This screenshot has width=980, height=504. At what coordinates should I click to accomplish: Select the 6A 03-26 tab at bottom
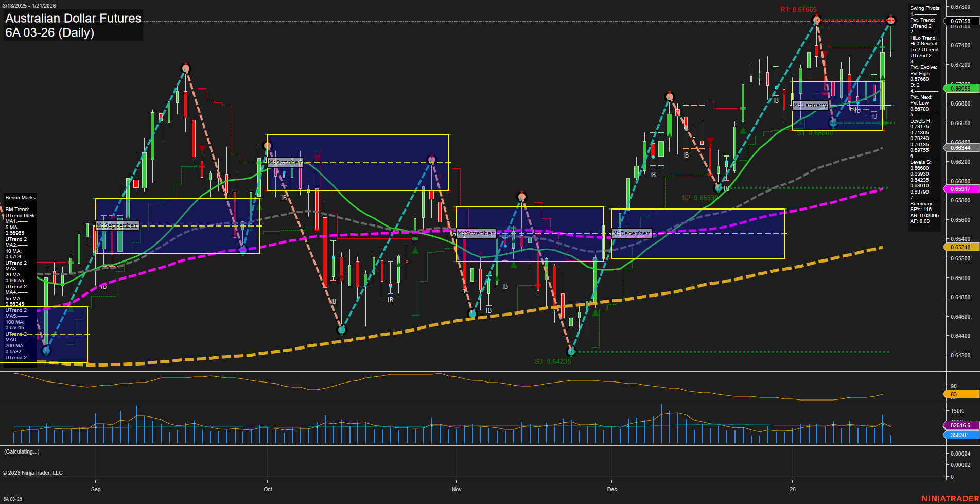click(x=13, y=498)
